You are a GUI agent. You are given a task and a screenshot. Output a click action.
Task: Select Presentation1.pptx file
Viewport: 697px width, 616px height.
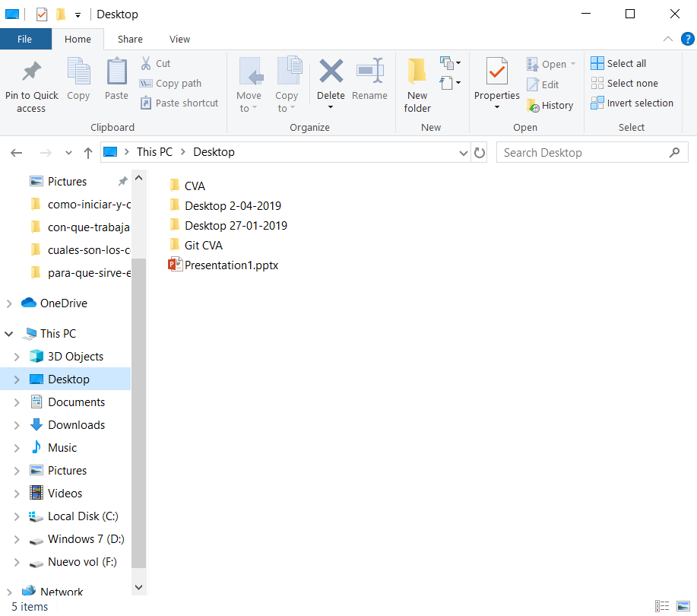coord(223,265)
